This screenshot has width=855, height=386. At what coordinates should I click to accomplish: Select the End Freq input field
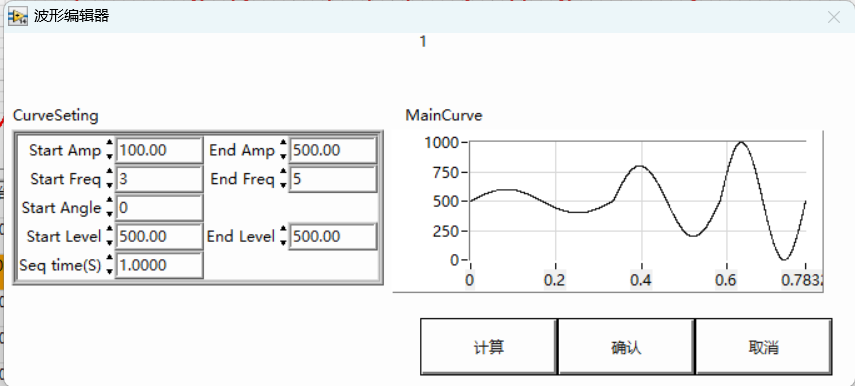[333, 179]
